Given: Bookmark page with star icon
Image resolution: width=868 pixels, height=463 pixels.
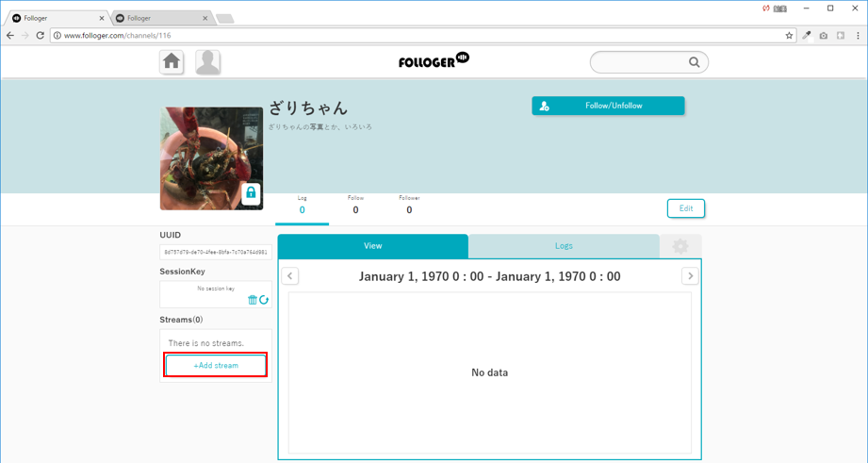Looking at the screenshot, I should [x=789, y=36].
